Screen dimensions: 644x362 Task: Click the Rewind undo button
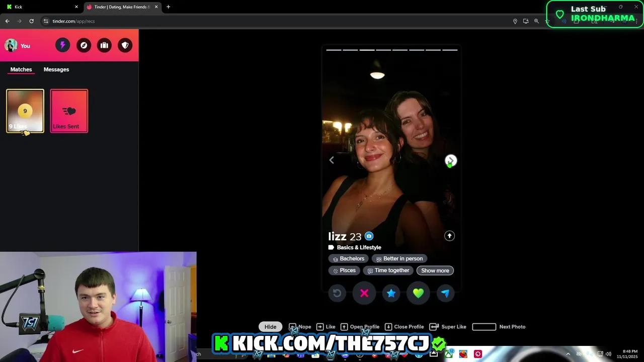pos(337,293)
